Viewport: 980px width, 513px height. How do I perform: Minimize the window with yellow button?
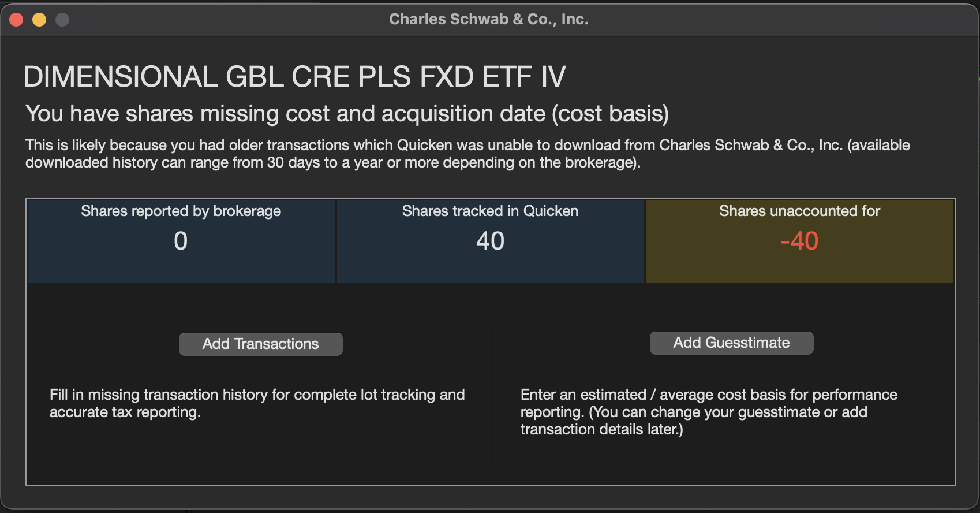click(x=39, y=20)
